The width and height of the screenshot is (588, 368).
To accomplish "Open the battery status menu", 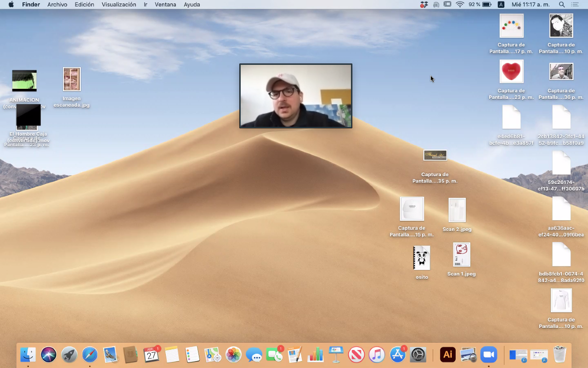I will tap(487, 5).
